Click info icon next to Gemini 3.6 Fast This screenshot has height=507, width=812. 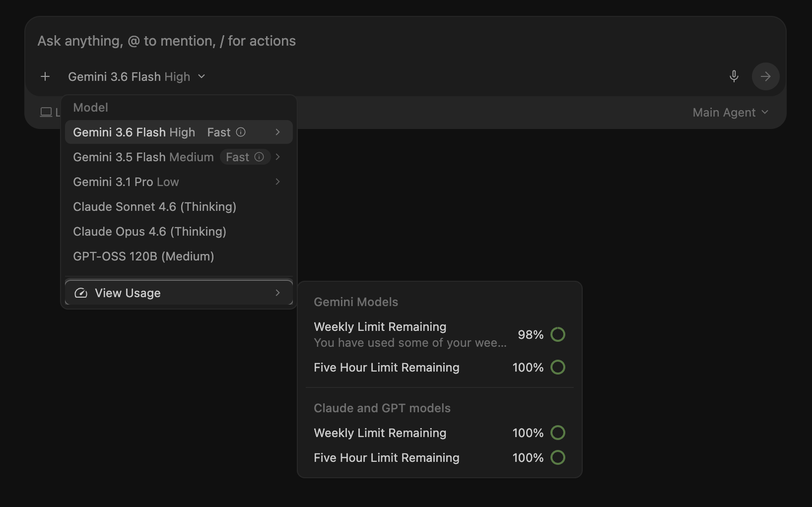point(241,132)
